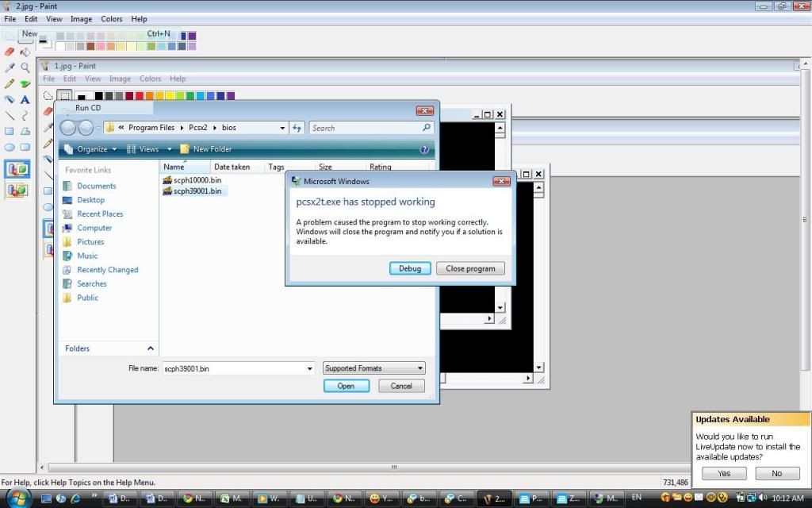Select the Rectangle shape tool
This screenshot has height=508, width=812.
(x=10, y=131)
